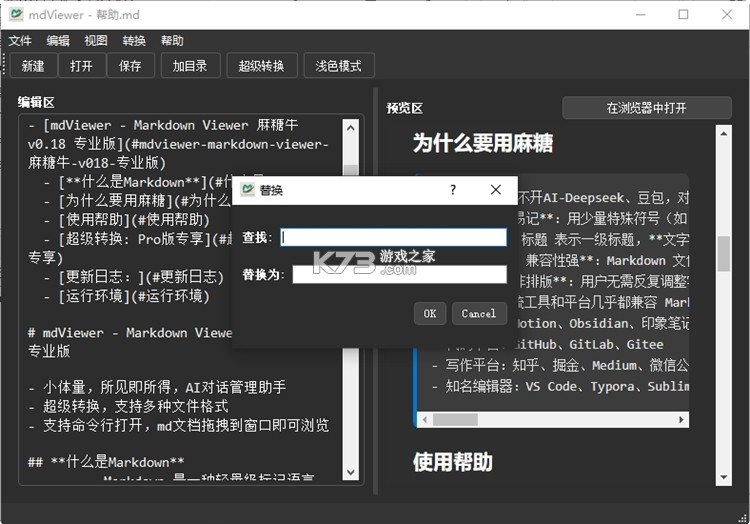
Task: Open the 转换 menu
Action: [x=134, y=41]
